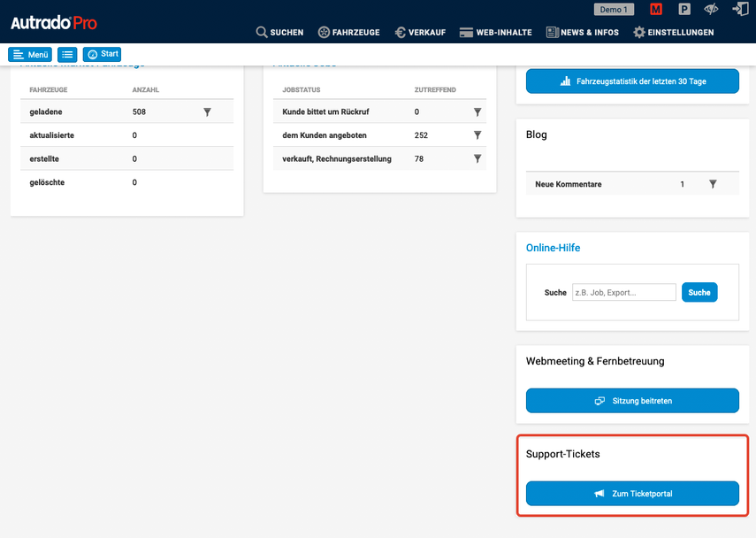Screen dimensions: 756x538
Task: Expand the EINSTELLUNGEN menu
Action: point(673,33)
